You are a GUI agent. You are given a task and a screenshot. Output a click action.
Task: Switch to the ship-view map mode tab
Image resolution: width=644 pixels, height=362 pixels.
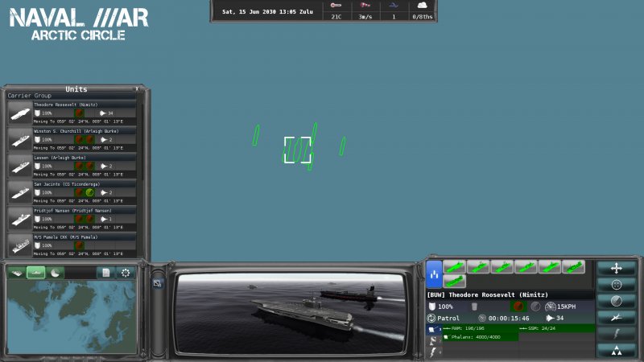(x=35, y=273)
